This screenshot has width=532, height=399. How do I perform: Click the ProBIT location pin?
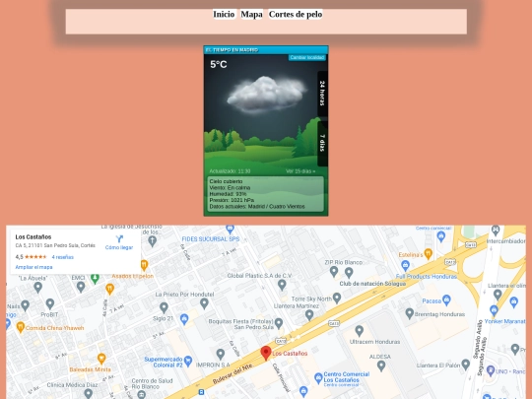click(x=50, y=303)
